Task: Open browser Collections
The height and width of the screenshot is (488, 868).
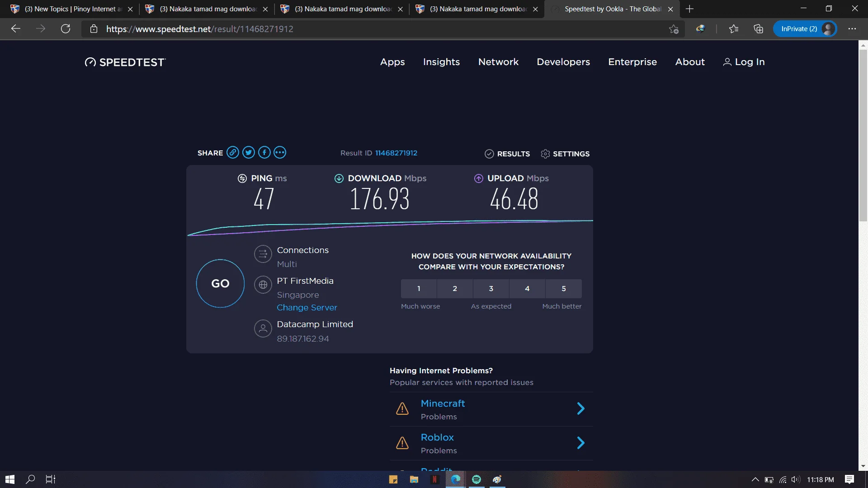Action: tap(758, 29)
